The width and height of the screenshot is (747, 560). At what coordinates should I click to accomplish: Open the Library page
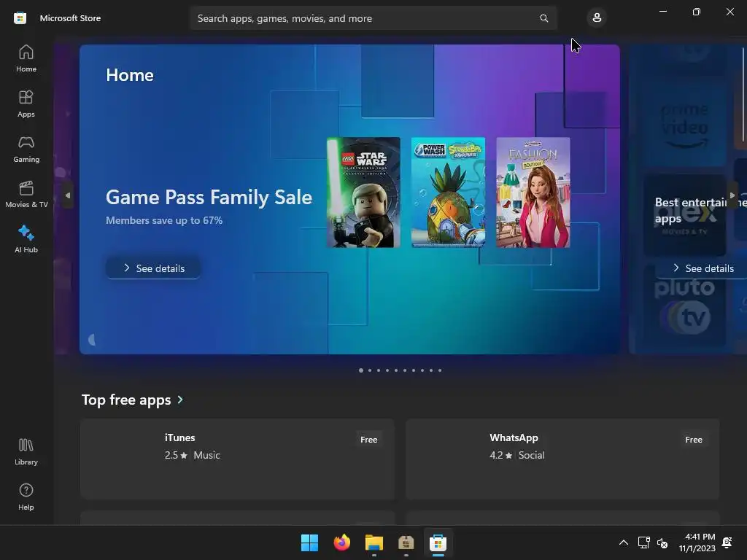(26, 451)
